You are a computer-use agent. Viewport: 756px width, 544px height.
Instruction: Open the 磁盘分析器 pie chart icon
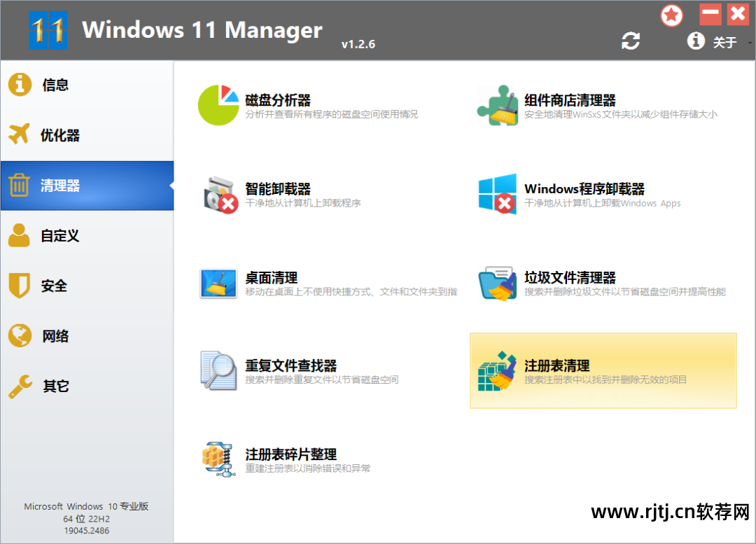tap(218, 105)
